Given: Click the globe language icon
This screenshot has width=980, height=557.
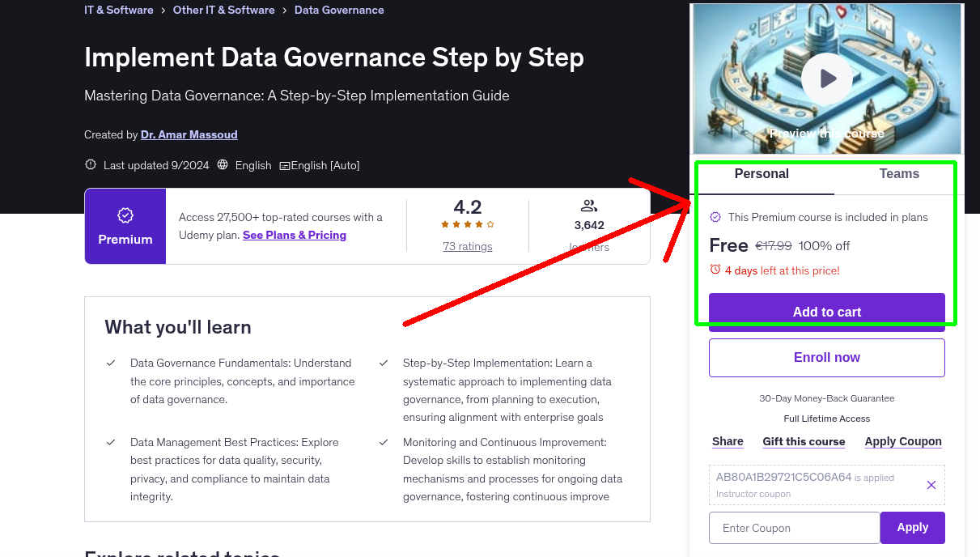Looking at the screenshot, I should [x=223, y=165].
